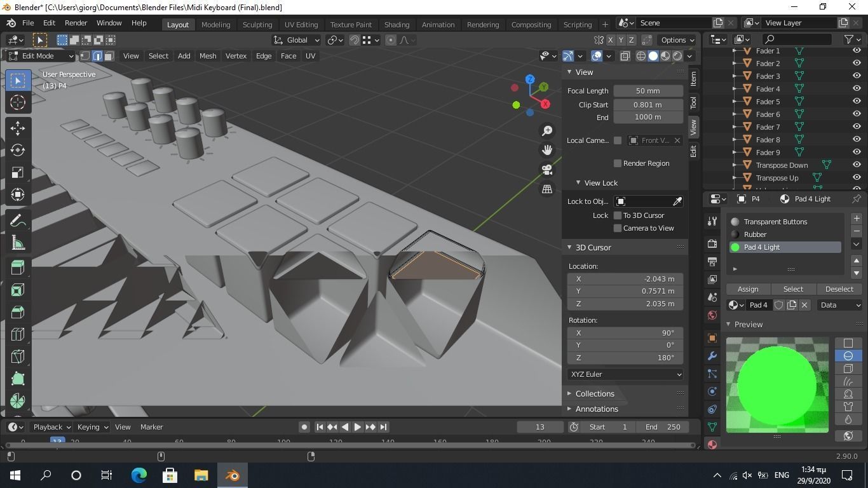868x488 pixels.
Task: Click the Focal Length 50 mm field
Action: (648, 91)
